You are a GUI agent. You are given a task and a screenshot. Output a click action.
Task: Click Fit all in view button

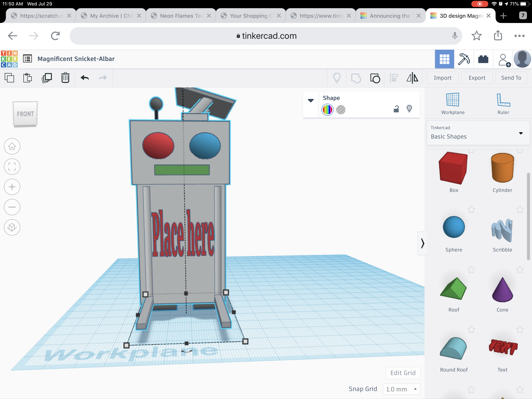(12, 167)
